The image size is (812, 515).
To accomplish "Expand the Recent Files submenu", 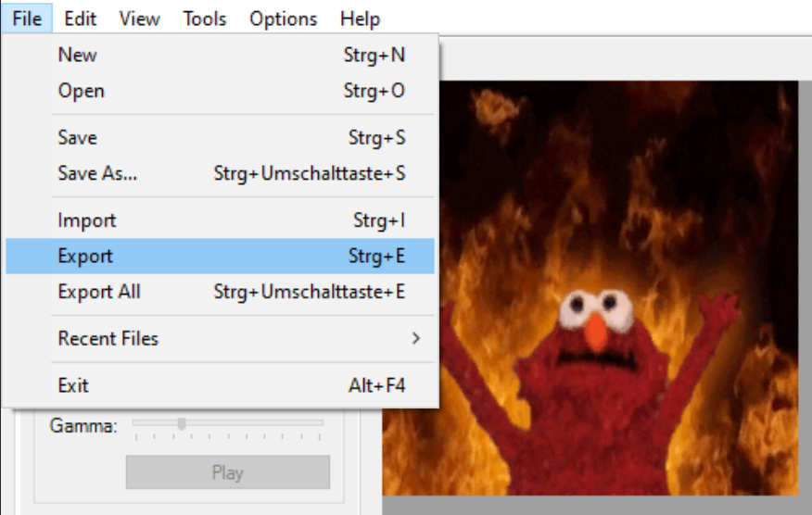I will click(x=220, y=338).
